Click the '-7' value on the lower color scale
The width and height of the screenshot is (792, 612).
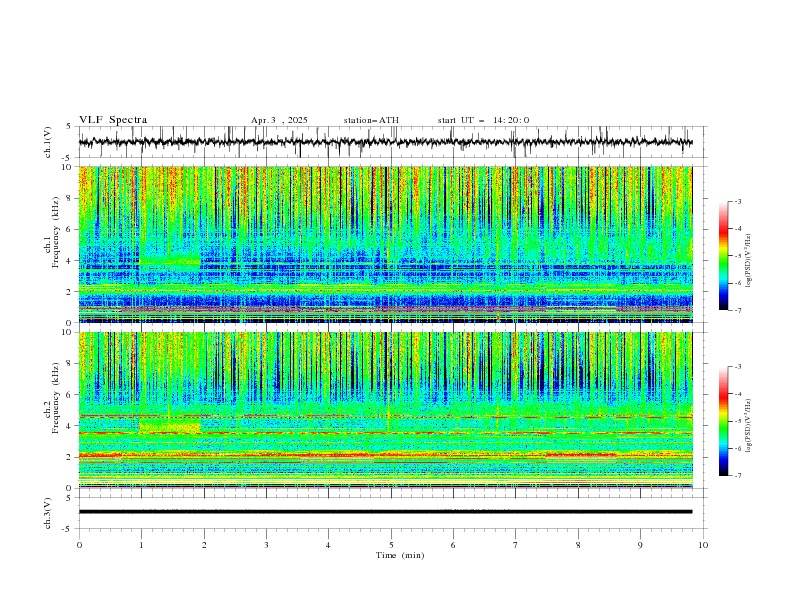(738, 476)
